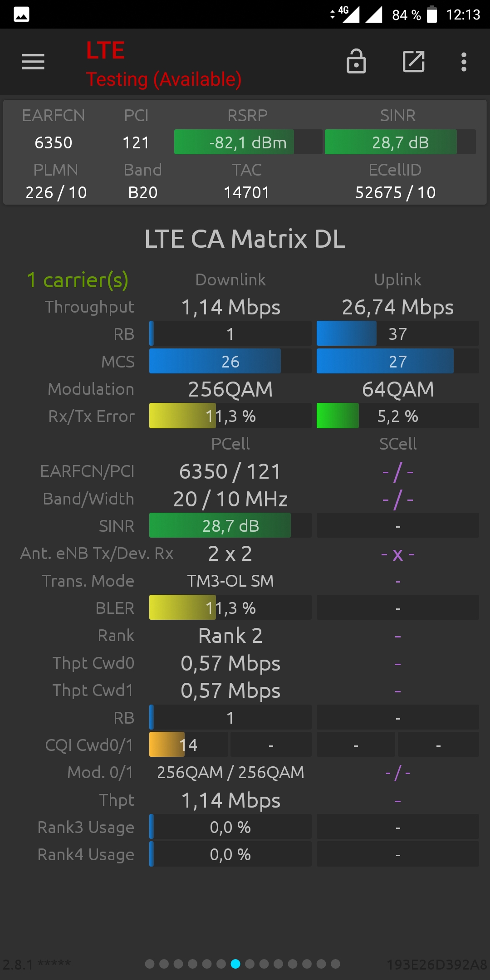Image resolution: width=490 pixels, height=980 pixels.
Task: Tap the image notification icon in status bar
Action: 21,15
